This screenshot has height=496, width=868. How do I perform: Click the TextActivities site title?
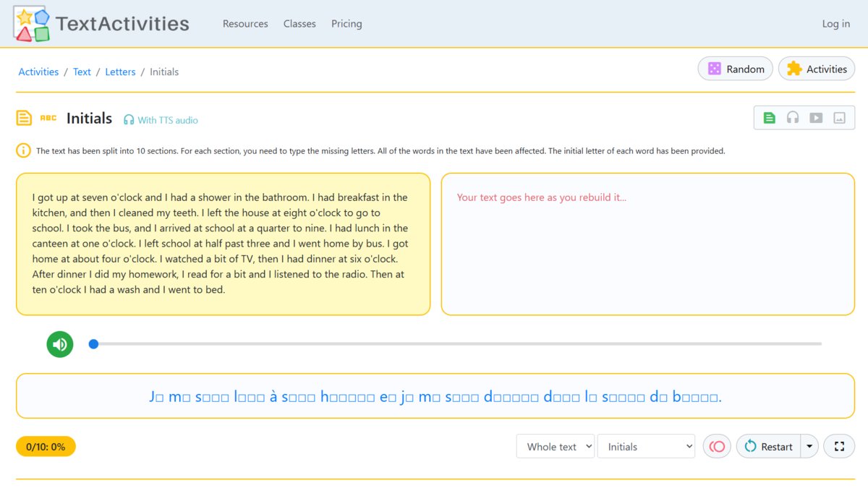(122, 24)
